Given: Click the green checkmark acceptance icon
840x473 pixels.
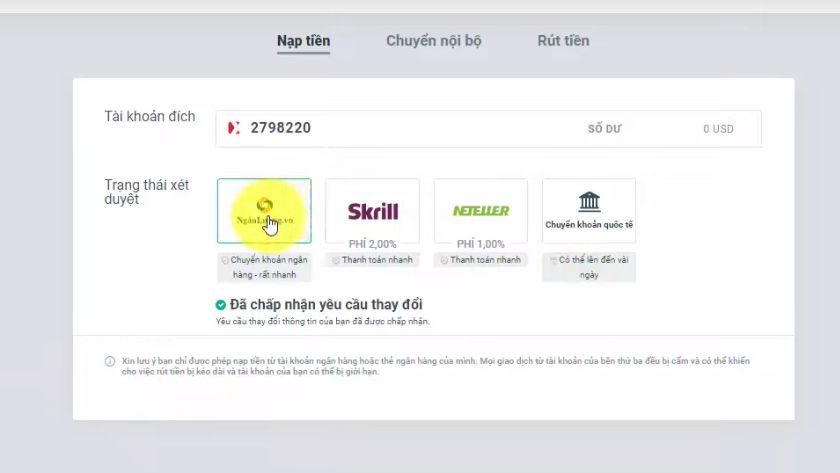Looking at the screenshot, I should (220, 305).
